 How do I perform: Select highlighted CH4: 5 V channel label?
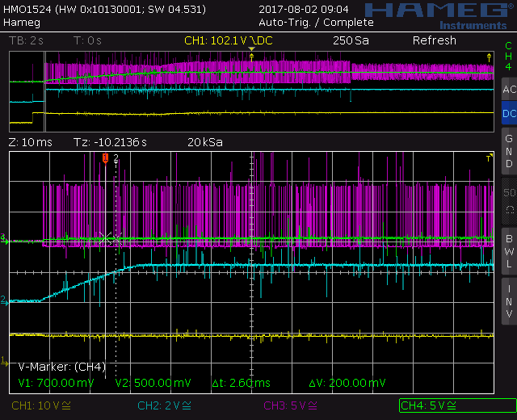pyautogui.click(x=458, y=405)
